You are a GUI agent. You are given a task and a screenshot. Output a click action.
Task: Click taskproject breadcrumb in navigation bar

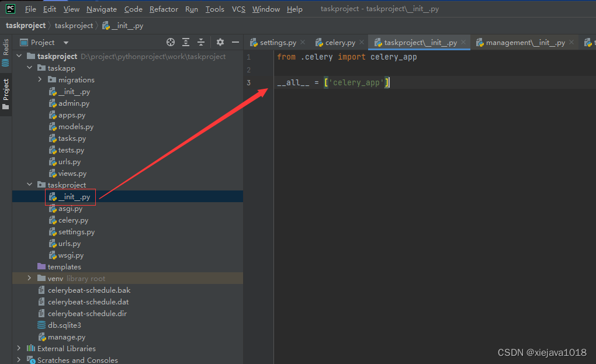(x=74, y=25)
